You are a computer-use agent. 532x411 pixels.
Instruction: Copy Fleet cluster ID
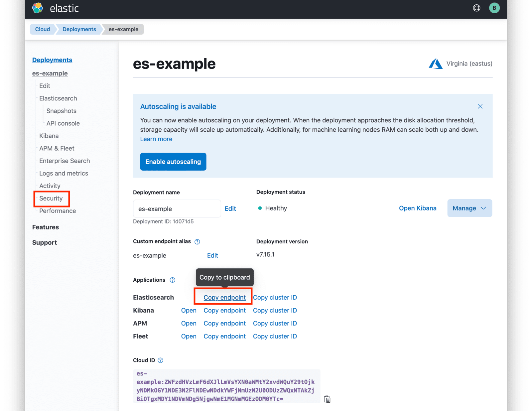tap(275, 337)
